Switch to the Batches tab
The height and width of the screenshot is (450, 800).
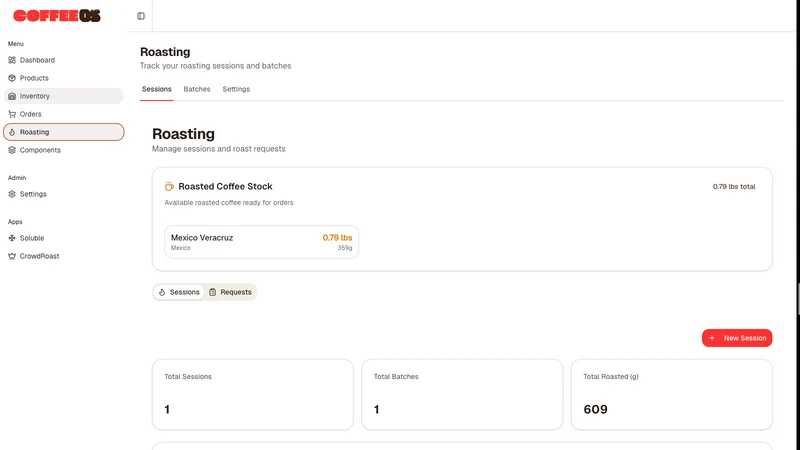coord(197,89)
